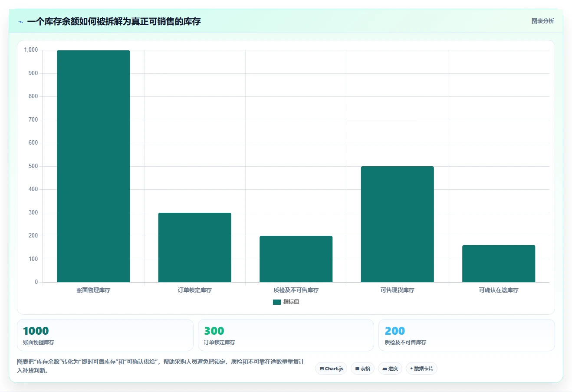Image resolution: width=572 pixels, height=392 pixels.
Task: Select the 账面物理库存 bar in chart
Action: click(93, 166)
